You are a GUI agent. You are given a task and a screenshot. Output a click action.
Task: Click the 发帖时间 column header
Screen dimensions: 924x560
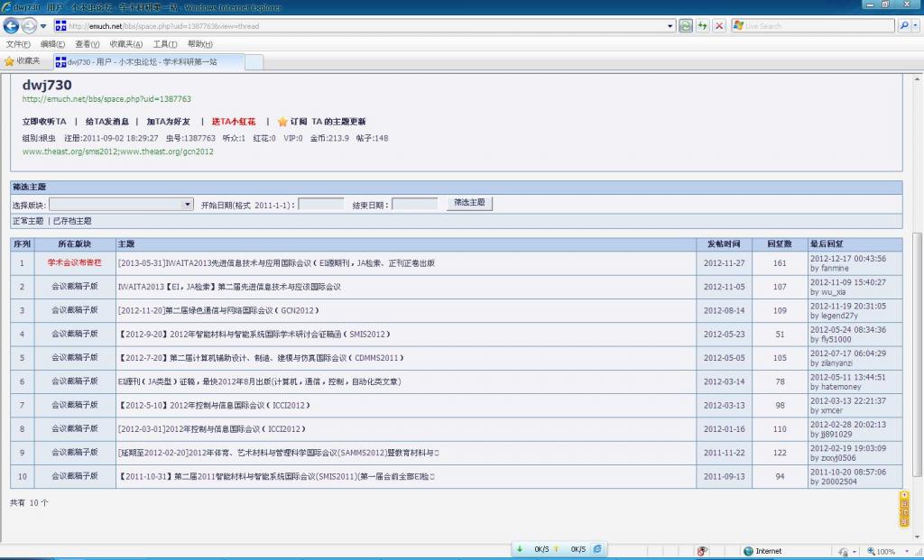click(725, 243)
